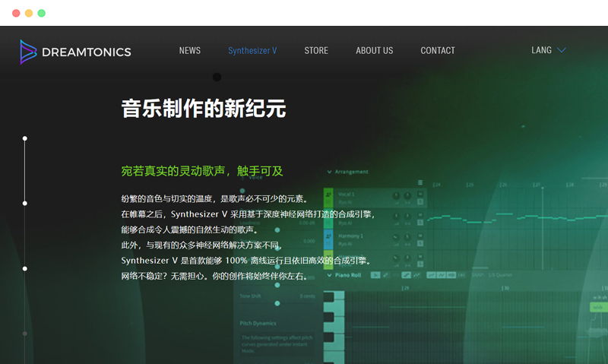Click the green maximize window button
Screen dimensions: 608x364
[x=41, y=13]
